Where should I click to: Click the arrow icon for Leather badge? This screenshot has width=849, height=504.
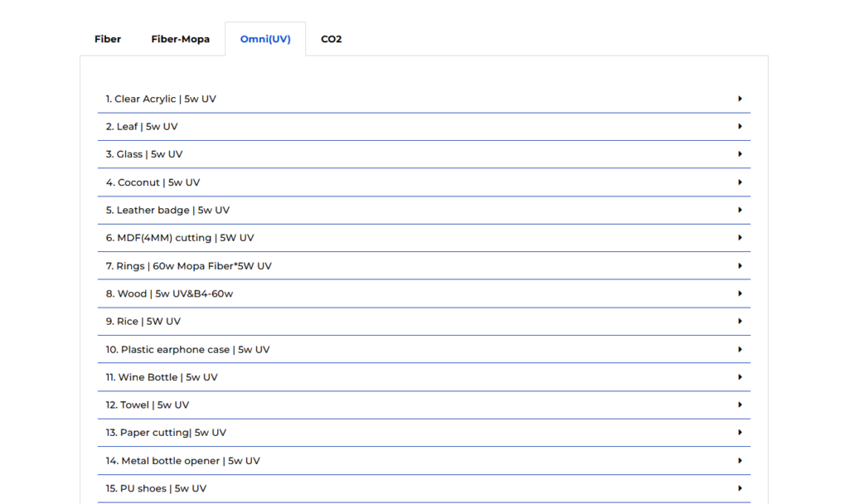(x=740, y=210)
